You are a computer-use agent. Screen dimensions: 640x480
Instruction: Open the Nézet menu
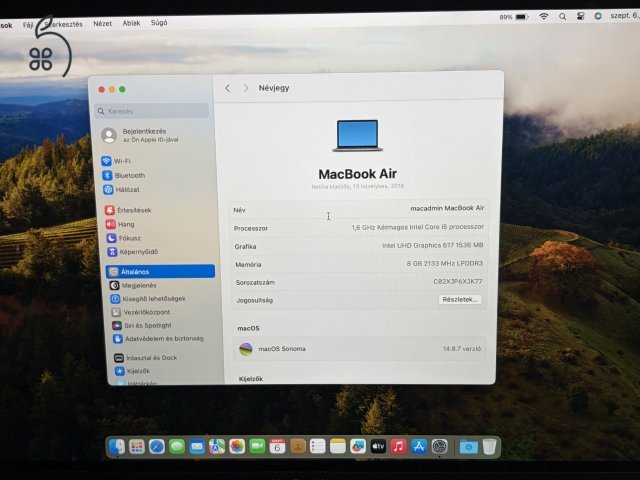pos(102,24)
